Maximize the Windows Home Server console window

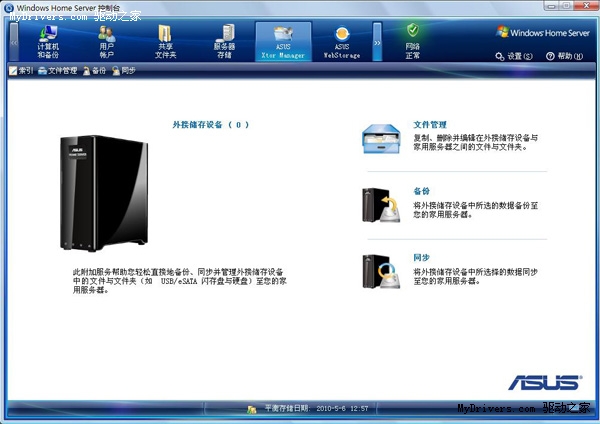(x=567, y=5)
